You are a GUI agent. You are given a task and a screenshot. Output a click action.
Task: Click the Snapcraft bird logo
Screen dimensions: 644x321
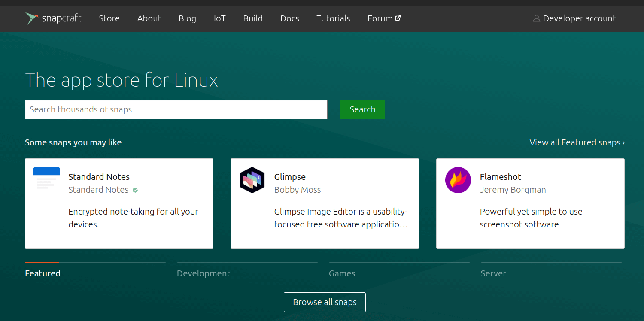(x=32, y=18)
